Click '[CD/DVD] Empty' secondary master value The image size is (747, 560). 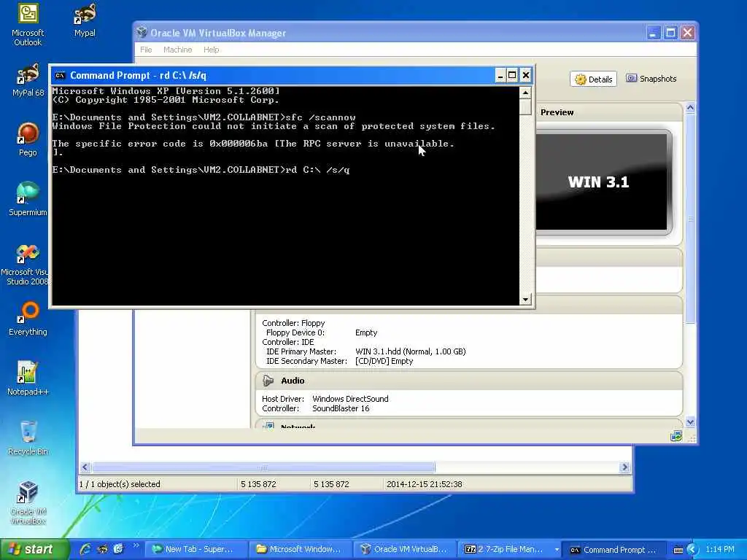384,361
